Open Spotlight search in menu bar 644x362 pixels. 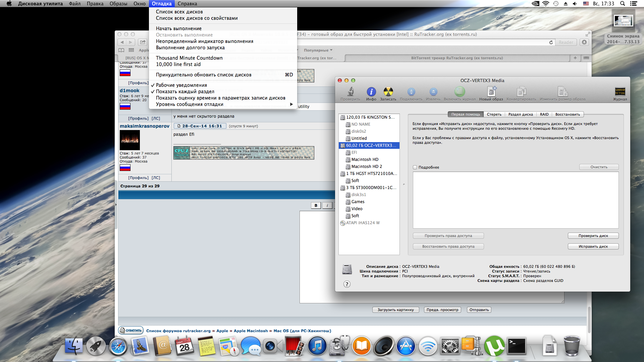(x=623, y=4)
